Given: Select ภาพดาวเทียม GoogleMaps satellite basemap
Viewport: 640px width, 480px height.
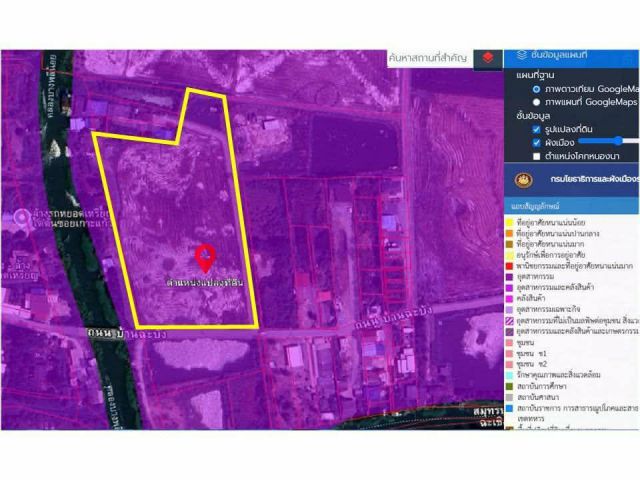Looking at the screenshot, I should 536,89.
